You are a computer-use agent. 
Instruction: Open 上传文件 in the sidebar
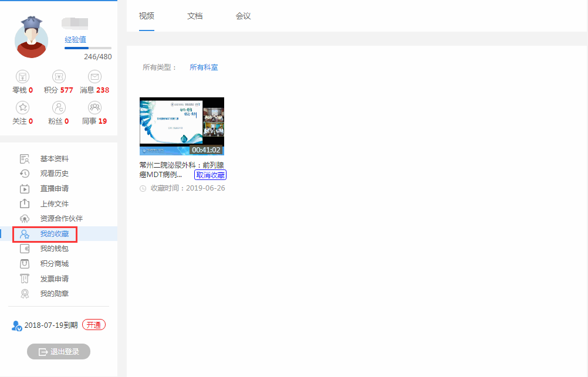pos(55,203)
